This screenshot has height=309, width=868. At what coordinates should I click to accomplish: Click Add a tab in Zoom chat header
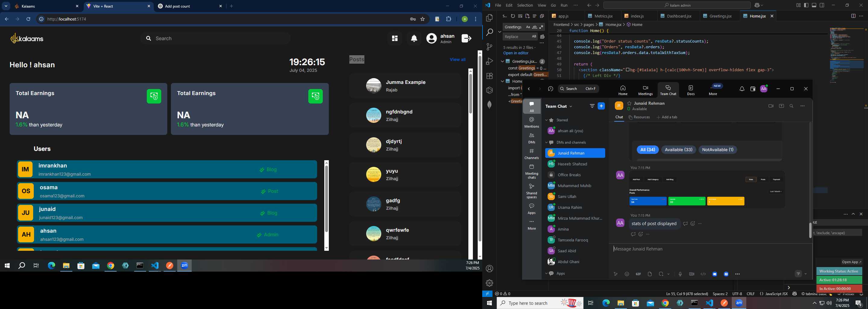point(667,117)
